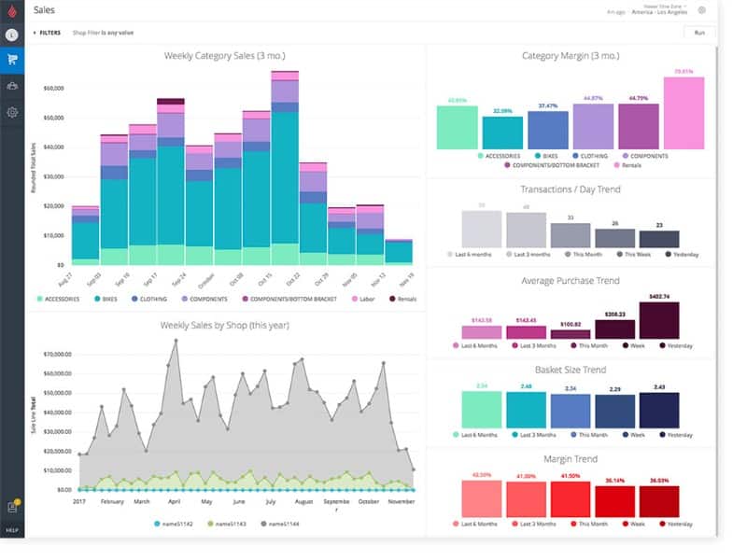Image resolution: width=747 pixels, height=560 pixels.
Task: Toggle name51143 series in shop sales legend
Action: pyautogui.click(x=227, y=524)
